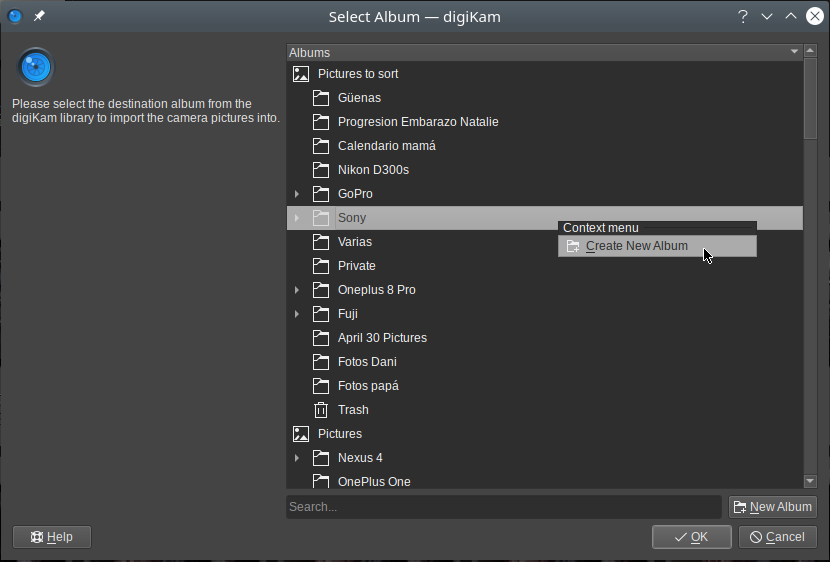The image size is (830, 562).
Task: Focus the album Search field
Action: click(504, 507)
